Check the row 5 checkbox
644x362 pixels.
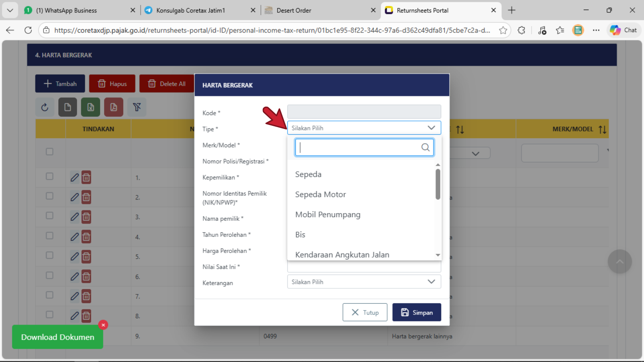tap(50, 255)
